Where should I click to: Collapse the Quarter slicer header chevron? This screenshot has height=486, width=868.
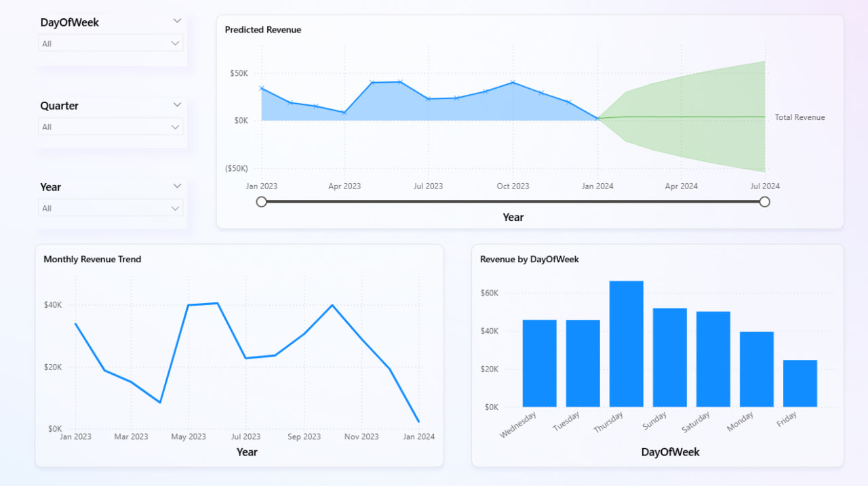click(x=177, y=105)
